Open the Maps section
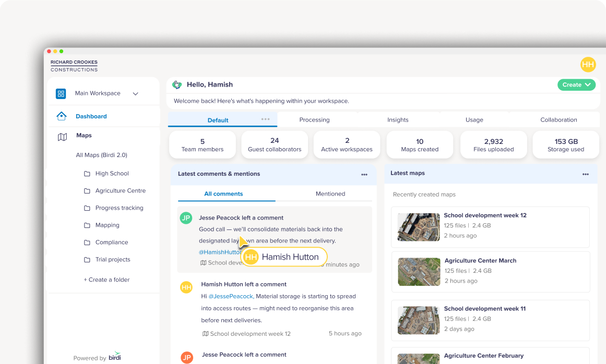The width and height of the screenshot is (606, 364). point(84,136)
